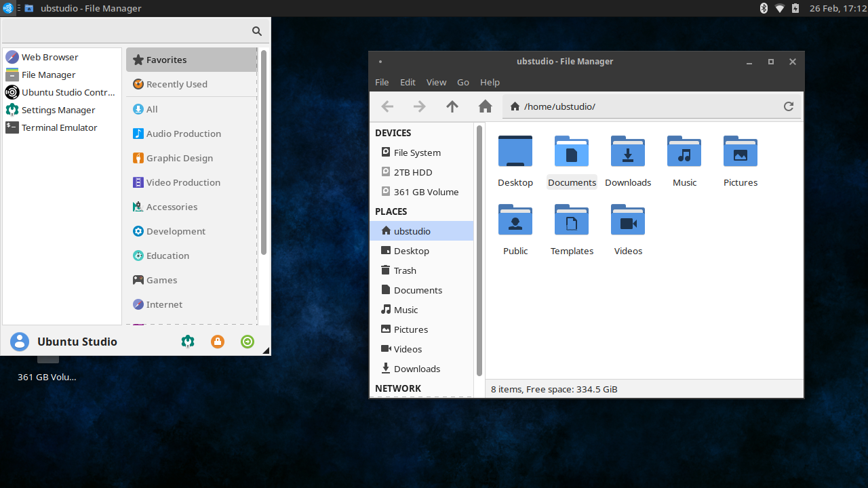This screenshot has width=868, height=488.
Task: Open the Videos folder icon
Action: click(628, 220)
